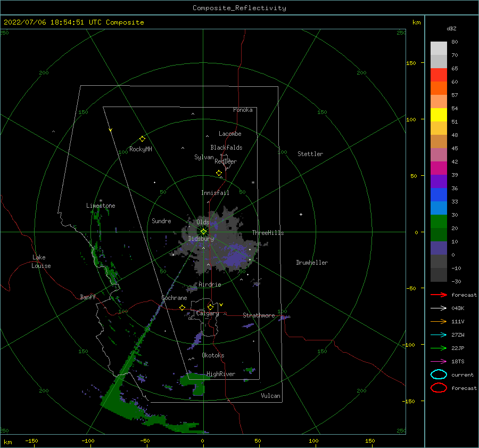Click the Vulcan city label
Screen dimensions: 479x448
tap(271, 396)
